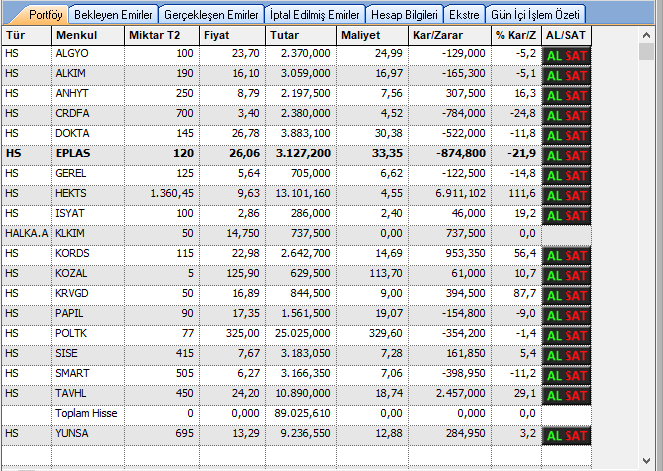Screen dimensions: 663x471
Task: Open the Gerçekleşen Emirler tab
Action: pos(211,15)
